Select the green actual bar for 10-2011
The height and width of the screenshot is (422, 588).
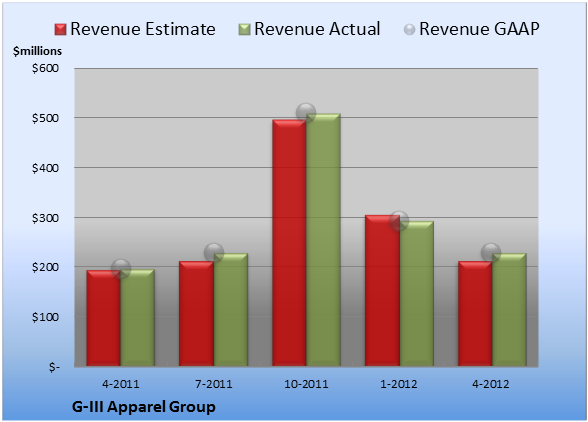[324, 240]
